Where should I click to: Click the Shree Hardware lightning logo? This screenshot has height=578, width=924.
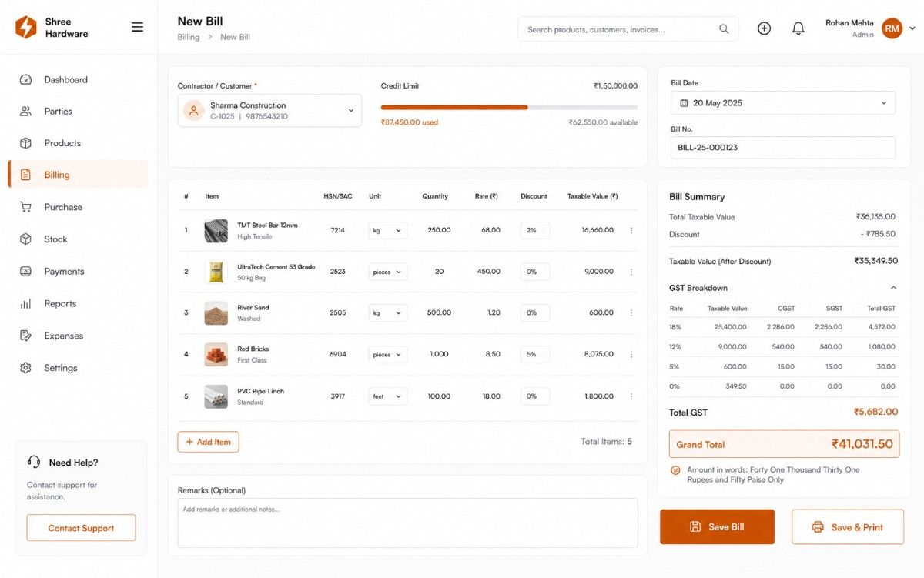tap(25, 28)
